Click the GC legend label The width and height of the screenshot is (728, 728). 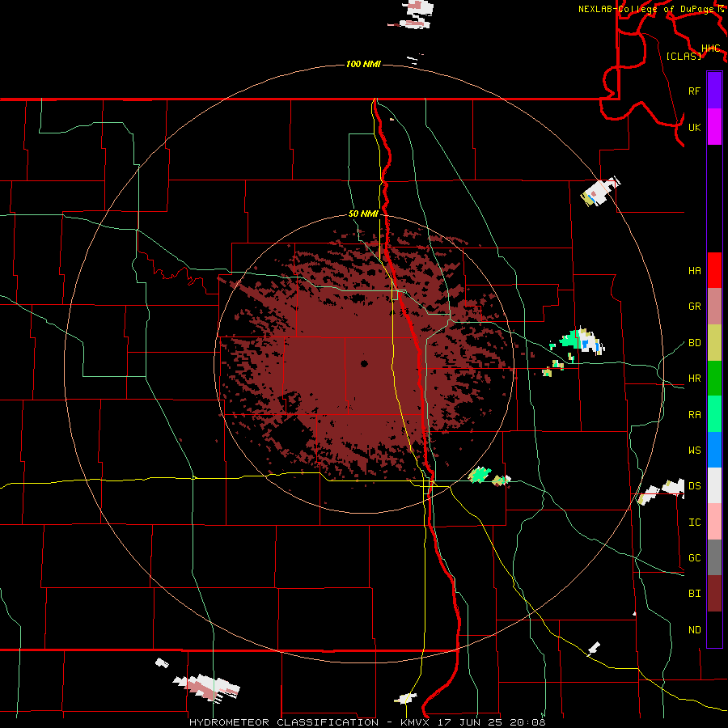(694, 558)
